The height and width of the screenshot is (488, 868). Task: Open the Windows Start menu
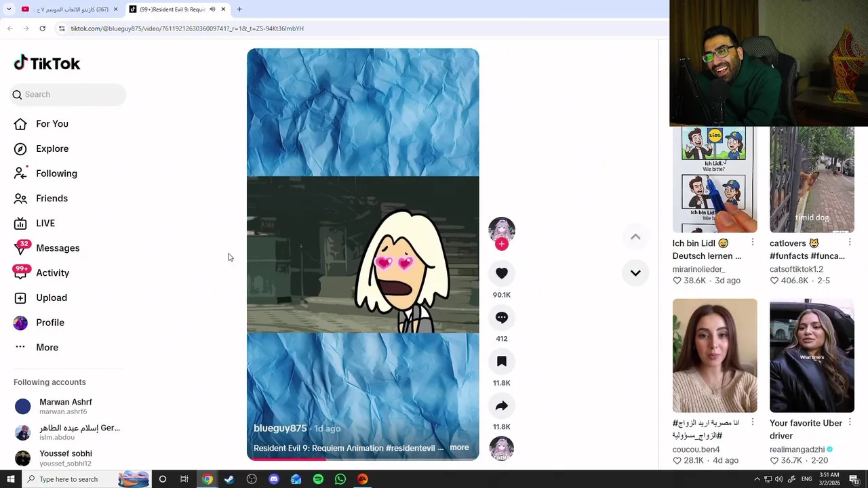click(x=10, y=479)
